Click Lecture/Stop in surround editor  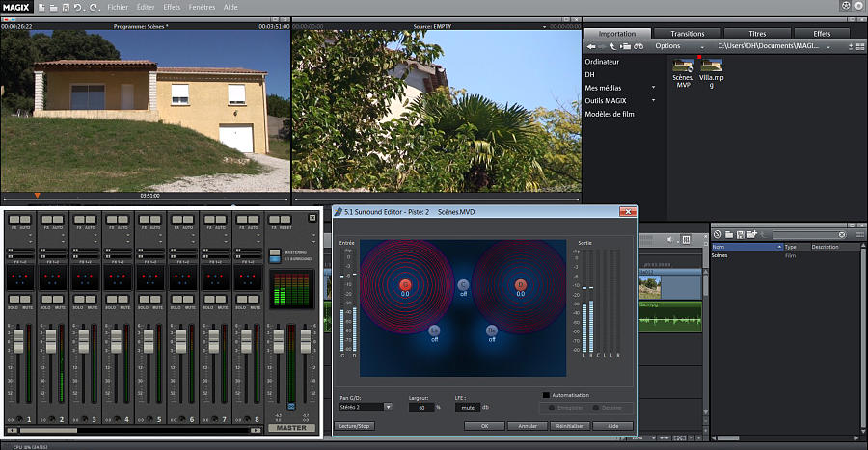[354, 426]
